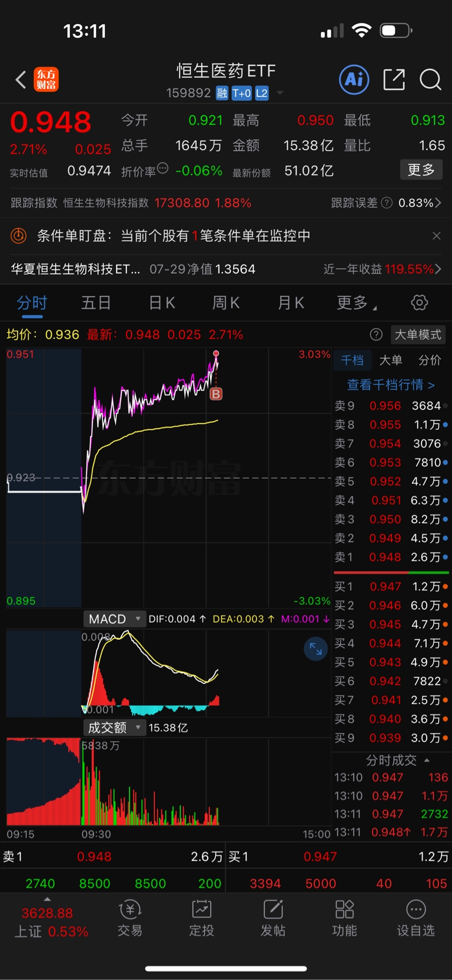452x980 pixels.
Task: Select 买1 row at 0.947 in order book
Action: pos(391,587)
